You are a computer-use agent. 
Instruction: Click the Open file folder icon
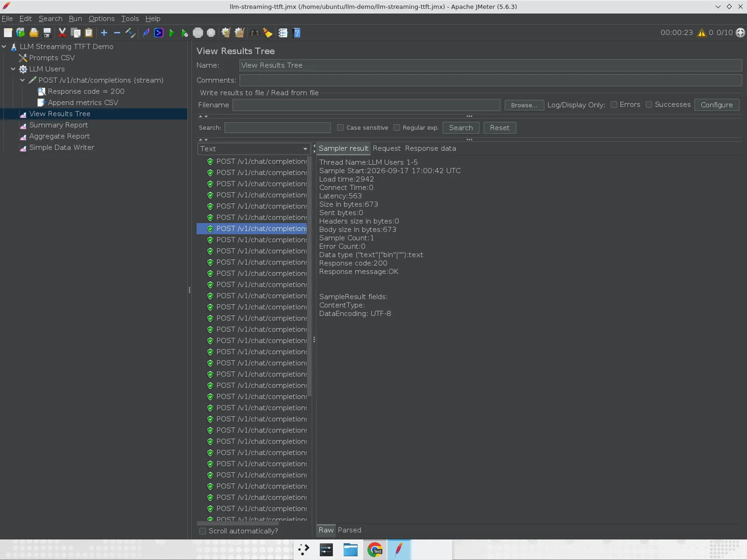(x=34, y=33)
